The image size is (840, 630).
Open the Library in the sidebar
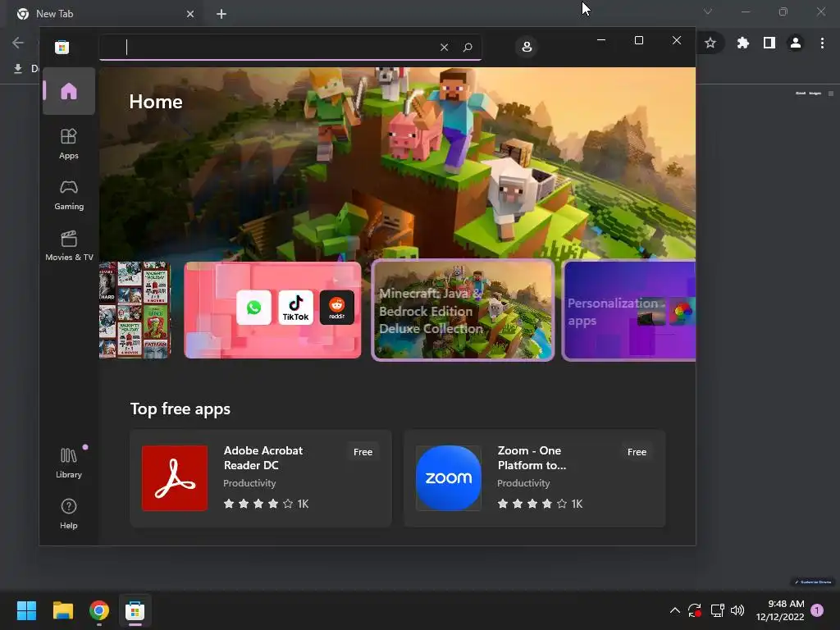69,463
